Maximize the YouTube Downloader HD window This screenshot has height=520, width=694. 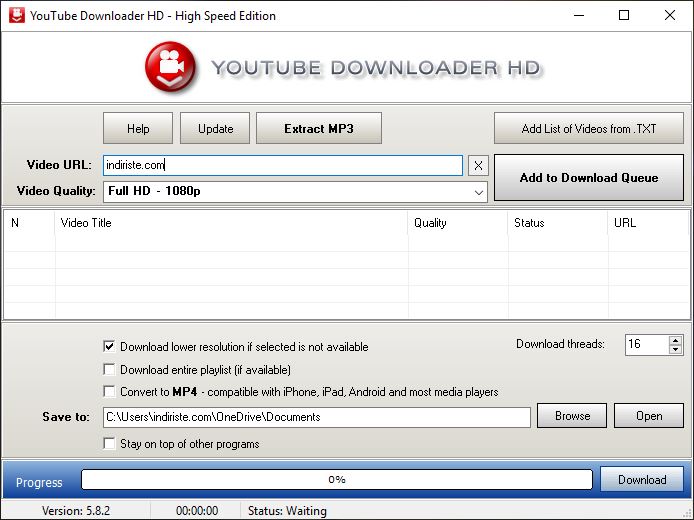(x=624, y=15)
